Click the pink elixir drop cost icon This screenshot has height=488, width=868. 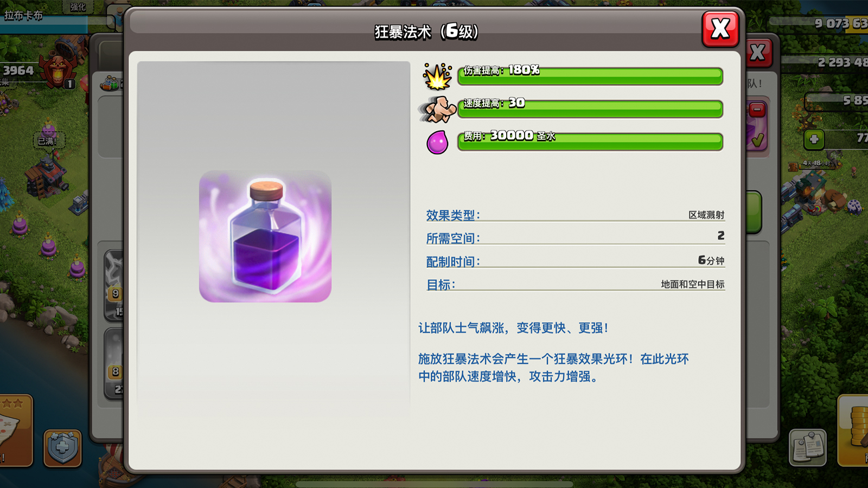437,142
